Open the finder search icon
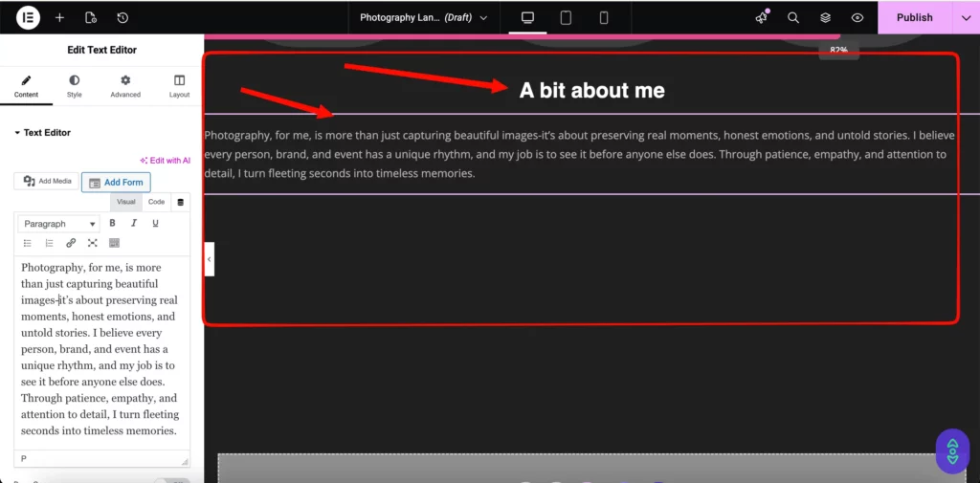Image resolution: width=980 pixels, height=483 pixels. click(x=793, y=17)
